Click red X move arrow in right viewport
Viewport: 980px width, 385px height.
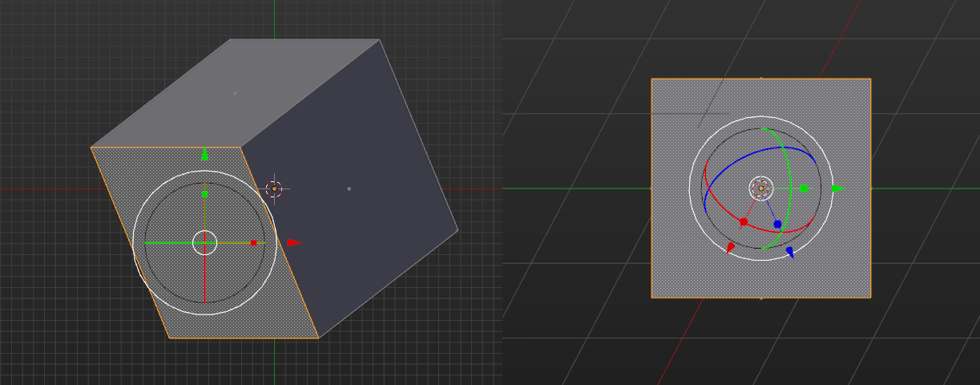click(x=730, y=248)
